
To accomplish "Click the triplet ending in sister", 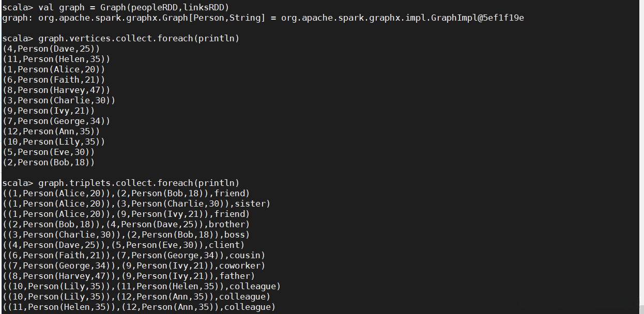I will coord(136,203).
